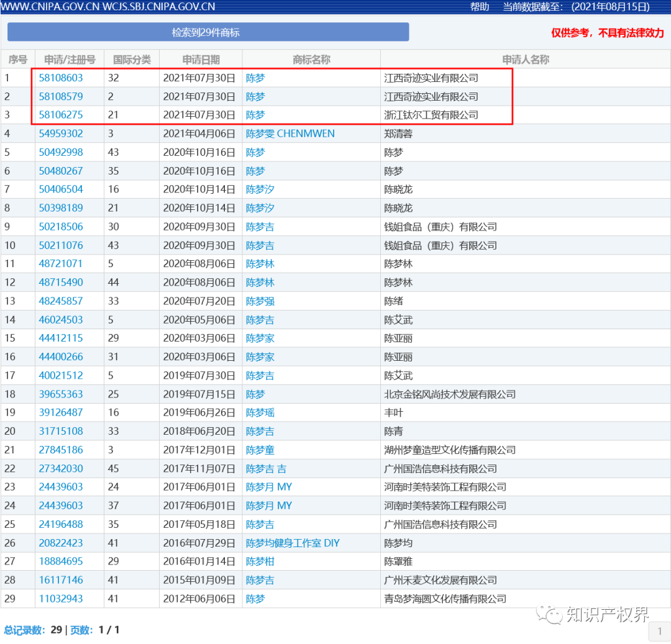Open registration number 46024503
The width and height of the screenshot is (671, 644).
pyautogui.click(x=61, y=320)
